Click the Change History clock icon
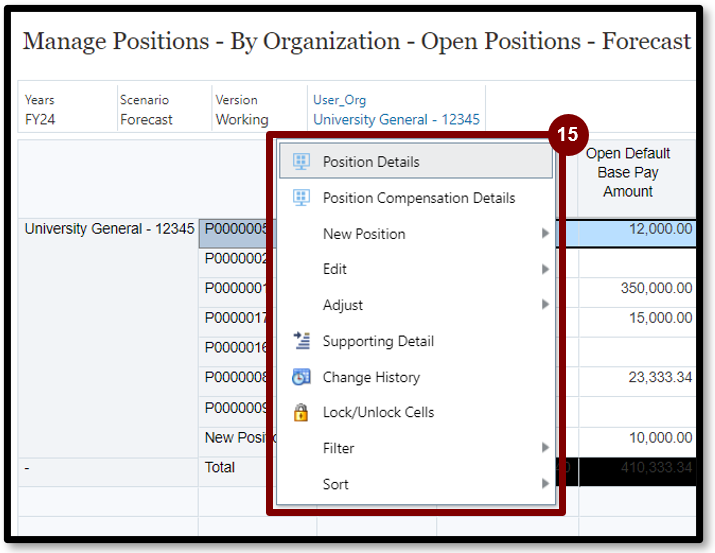Image resolution: width=715 pixels, height=553 pixels. click(301, 377)
